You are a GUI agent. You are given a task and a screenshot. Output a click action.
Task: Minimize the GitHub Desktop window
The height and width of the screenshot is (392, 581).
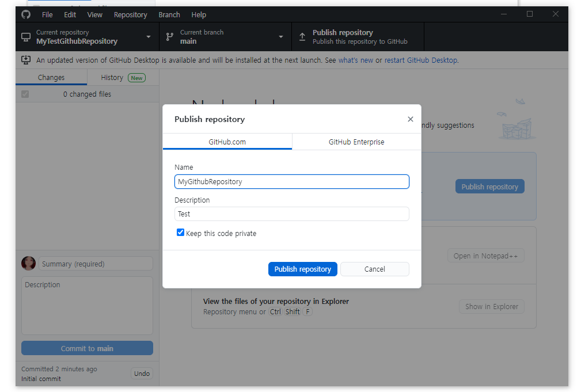(504, 14)
